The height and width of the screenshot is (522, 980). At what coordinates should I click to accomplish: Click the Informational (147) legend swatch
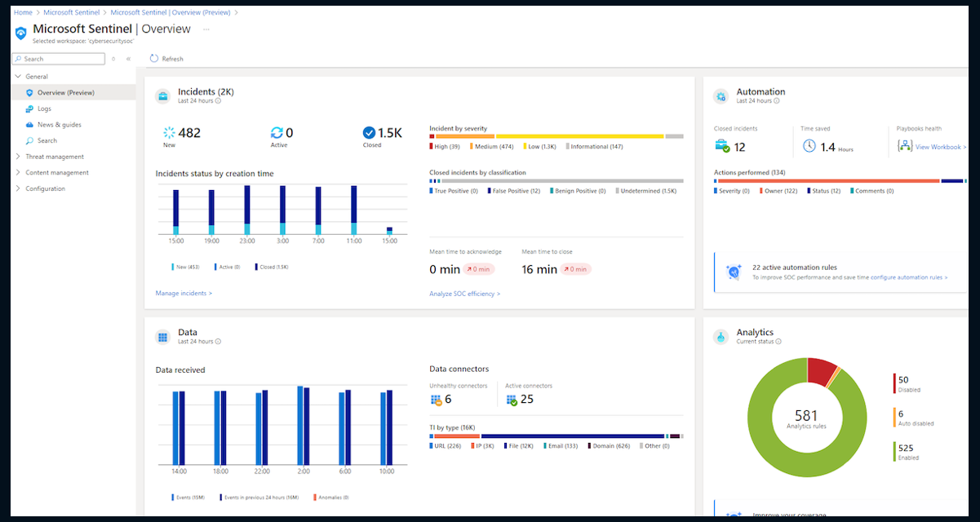click(x=567, y=147)
